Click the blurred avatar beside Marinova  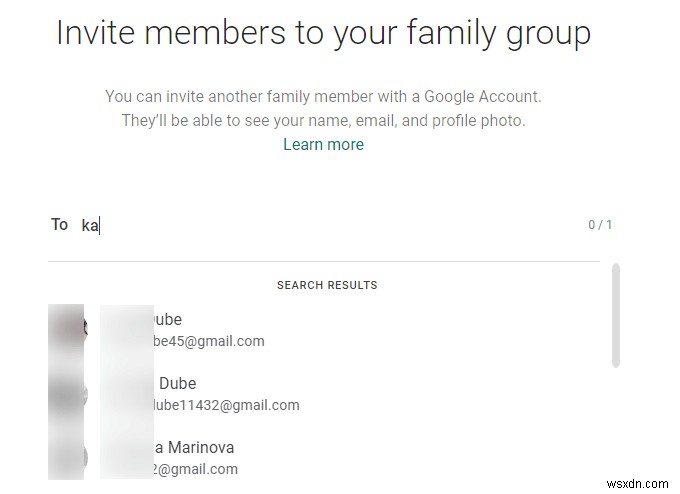click(x=67, y=458)
